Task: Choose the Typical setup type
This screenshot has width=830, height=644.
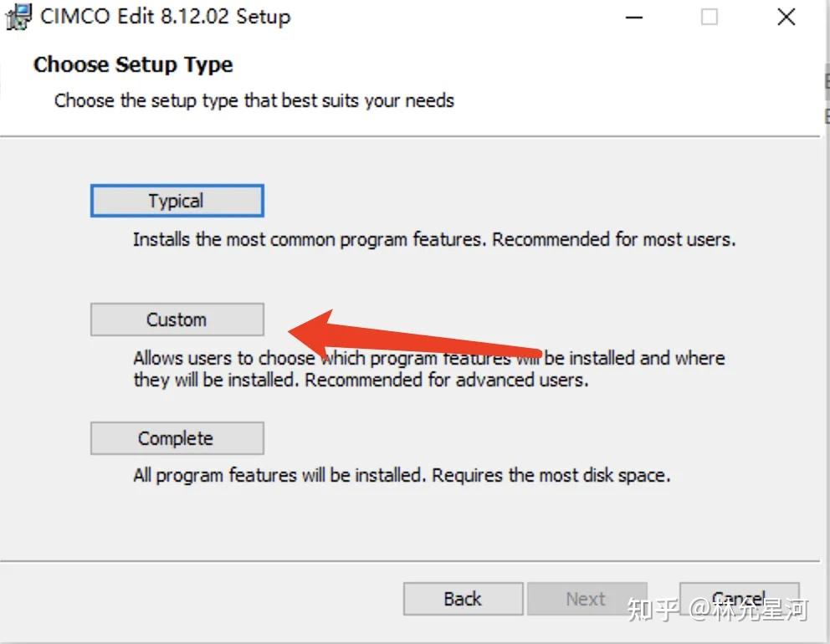Action: coord(177,201)
